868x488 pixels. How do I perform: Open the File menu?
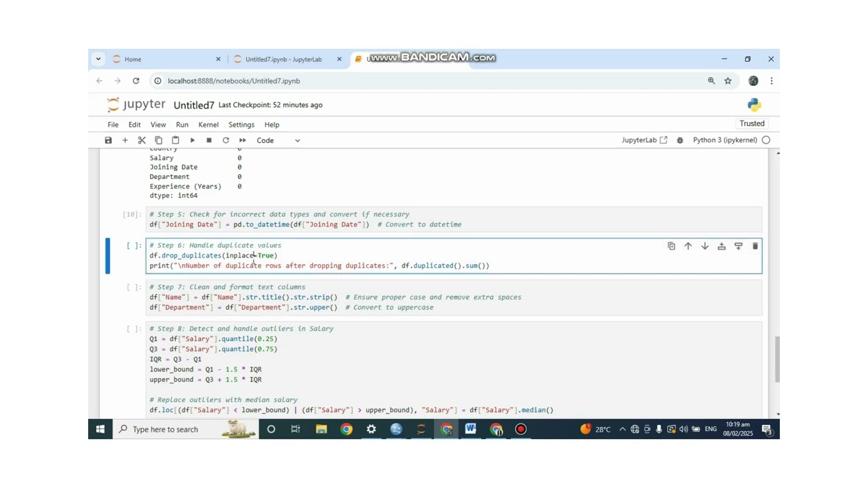(x=113, y=125)
